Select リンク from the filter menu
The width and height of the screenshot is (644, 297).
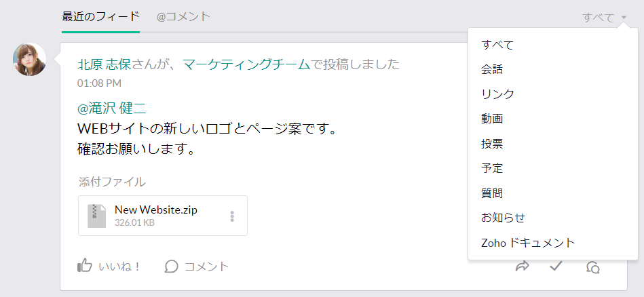click(x=497, y=94)
